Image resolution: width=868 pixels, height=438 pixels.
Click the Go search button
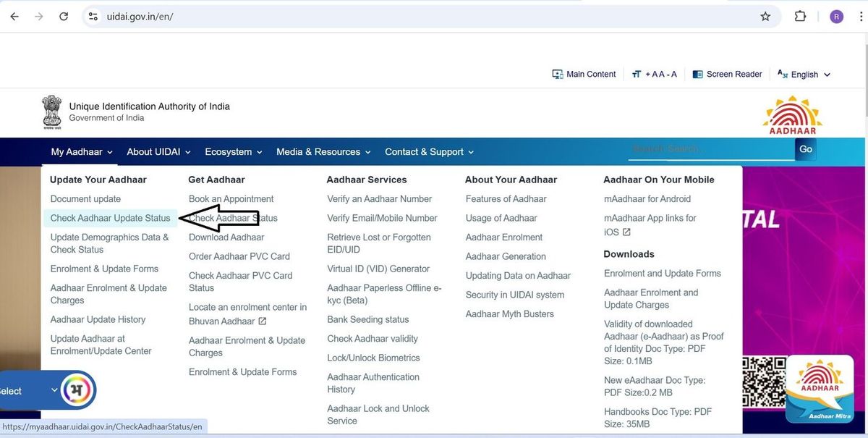click(x=805, y=149)
